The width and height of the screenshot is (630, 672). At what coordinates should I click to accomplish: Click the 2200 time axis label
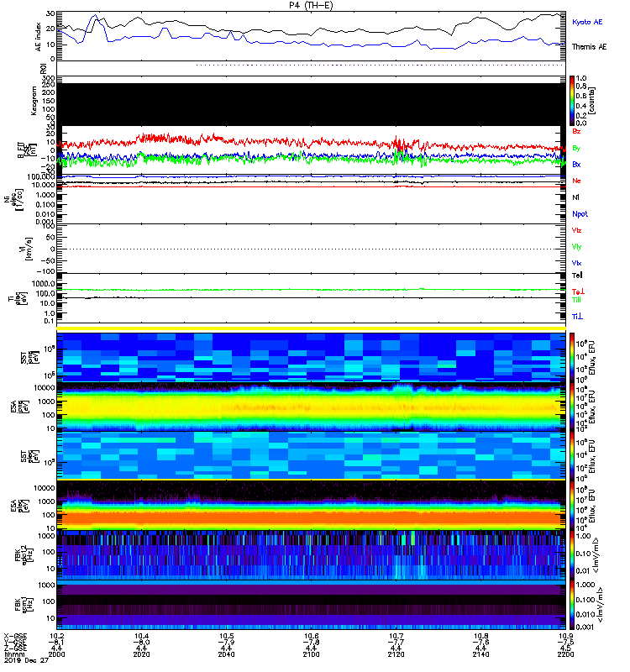pos(565,654)
